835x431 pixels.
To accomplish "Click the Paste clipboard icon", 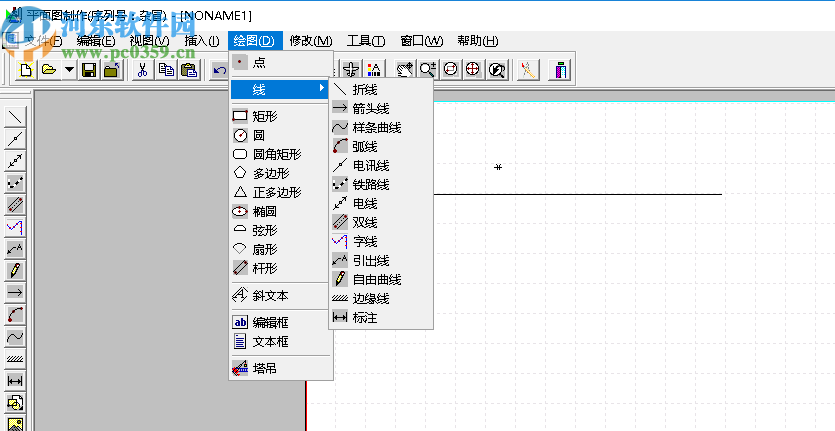I will (x=189, y=70).
